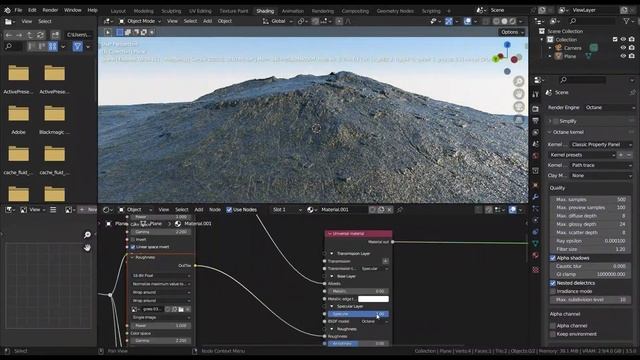Open the Output properties tab icon
Viewport: 640px width, 360px height.
pos(536,121)
